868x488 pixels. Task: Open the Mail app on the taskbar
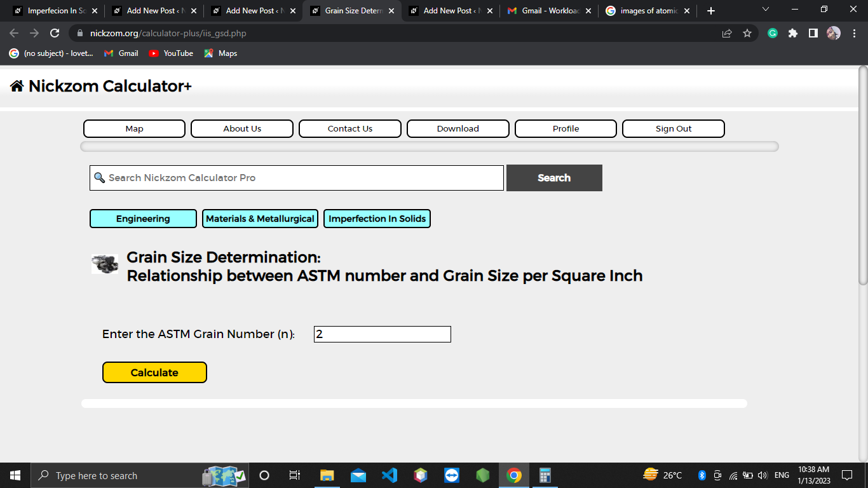[358, 475]
